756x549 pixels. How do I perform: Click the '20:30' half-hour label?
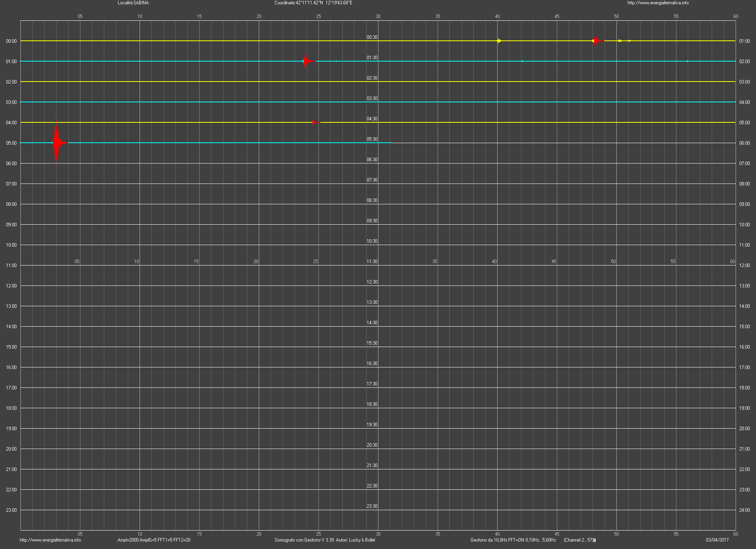pyautogui.click(x=372, y=445)
